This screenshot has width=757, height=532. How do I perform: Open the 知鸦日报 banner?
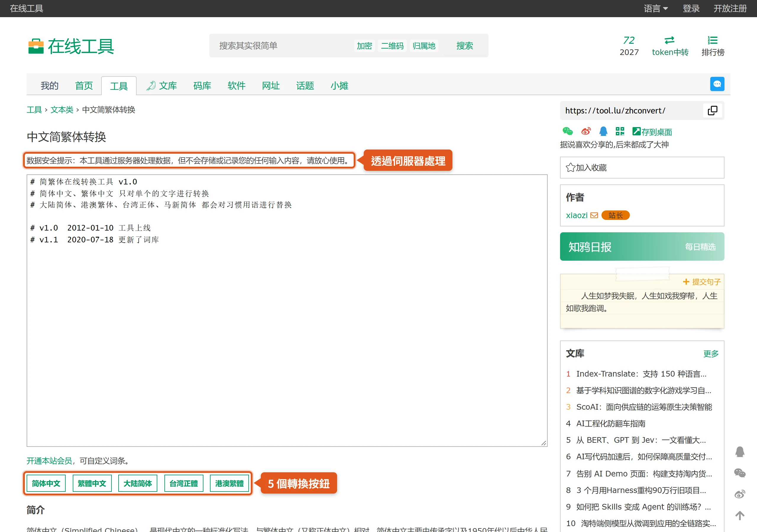pos(642,246)
